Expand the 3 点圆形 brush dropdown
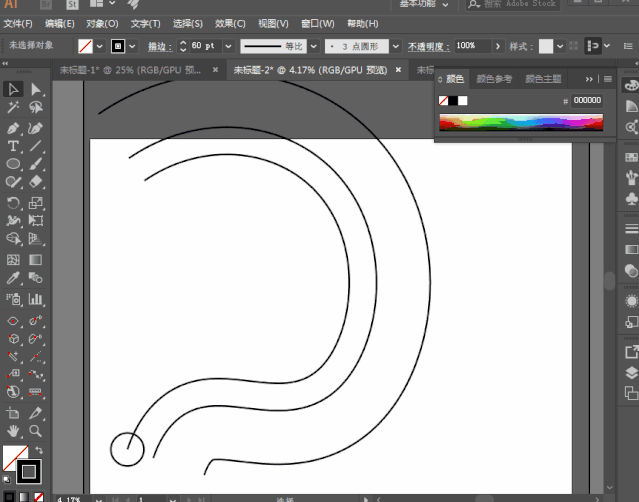 click(395, 46)
